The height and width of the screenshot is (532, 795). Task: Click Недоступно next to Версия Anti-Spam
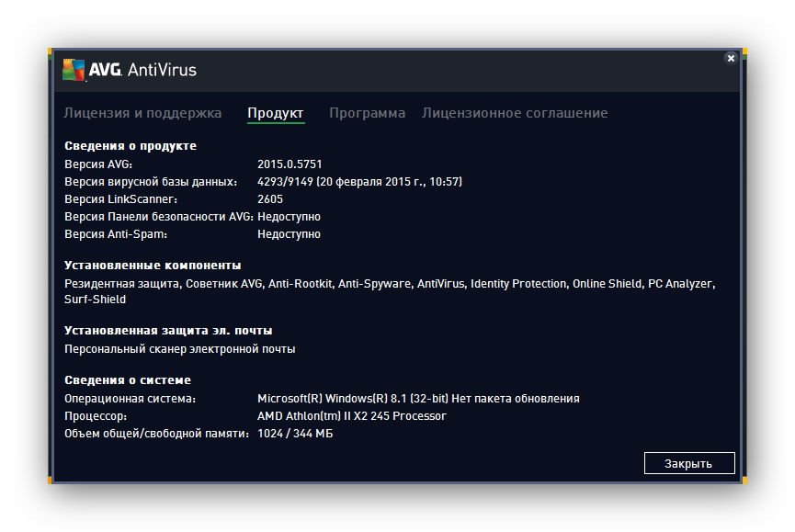tap(289, 234)
